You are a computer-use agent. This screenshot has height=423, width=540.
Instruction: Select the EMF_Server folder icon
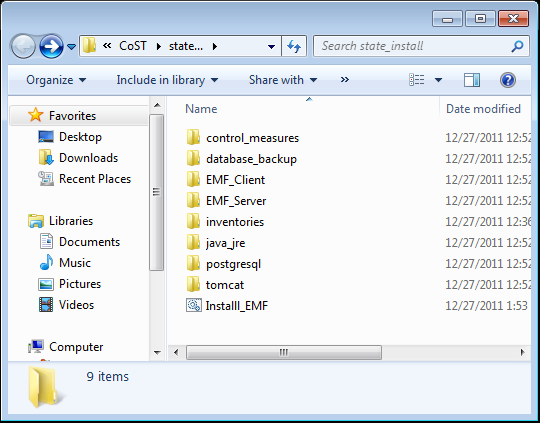coord(193,201)
